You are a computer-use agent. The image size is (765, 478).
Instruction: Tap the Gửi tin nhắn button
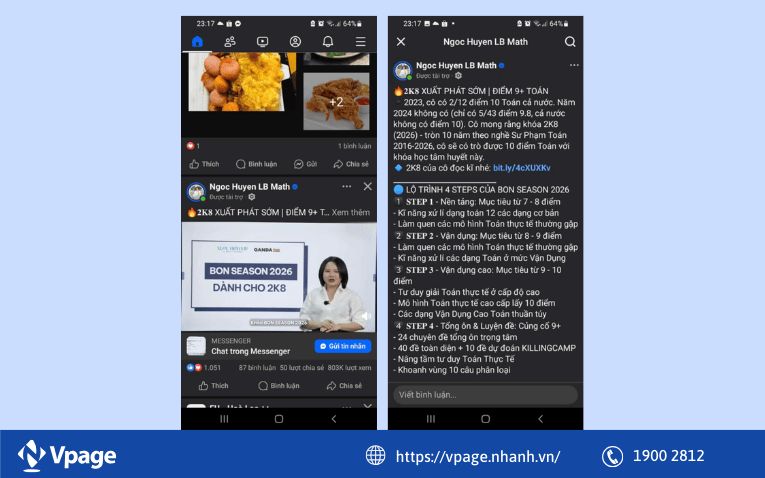[343, 346]
